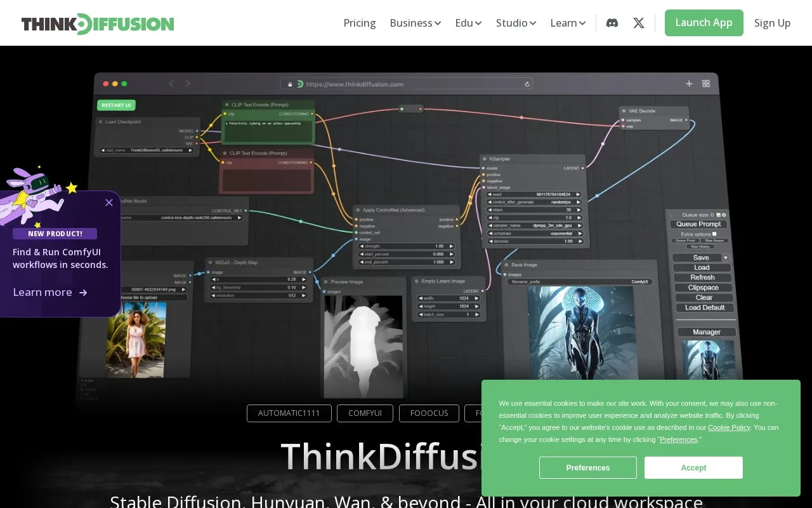The image size is (812, 508).
Task: Close the New Product promo popup
Action: 109,203
